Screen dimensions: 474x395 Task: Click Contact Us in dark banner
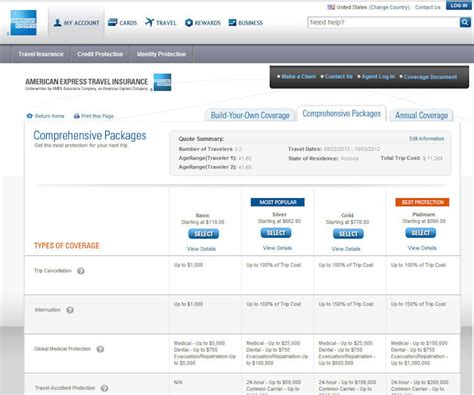pyautogui.click(x=339, y=77)
